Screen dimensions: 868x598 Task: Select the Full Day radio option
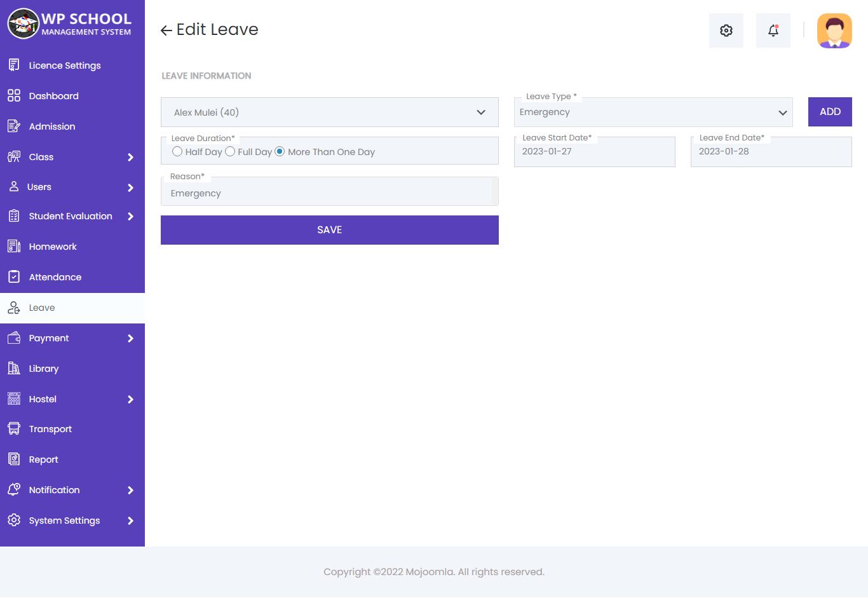[230, 151]
